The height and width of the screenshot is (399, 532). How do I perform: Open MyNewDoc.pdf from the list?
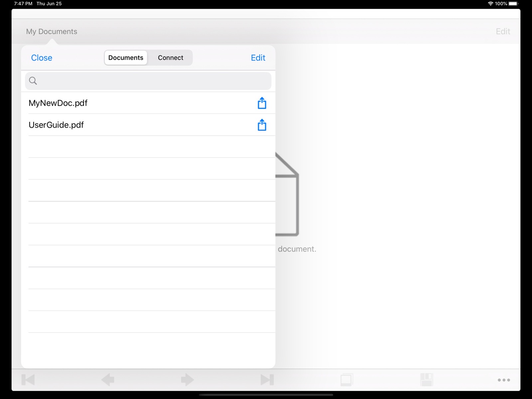click(x=58, y=103)
